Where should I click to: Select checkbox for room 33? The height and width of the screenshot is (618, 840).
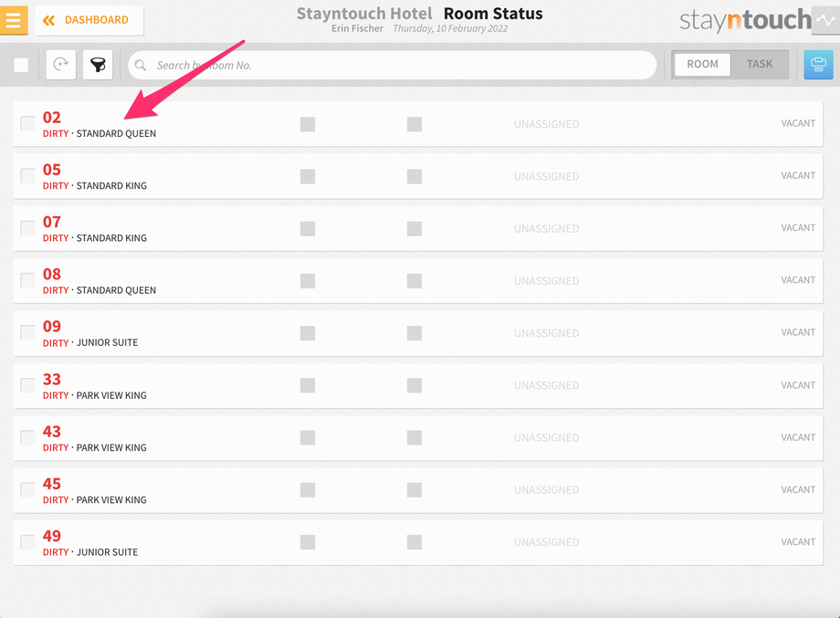tap(28, 385)
